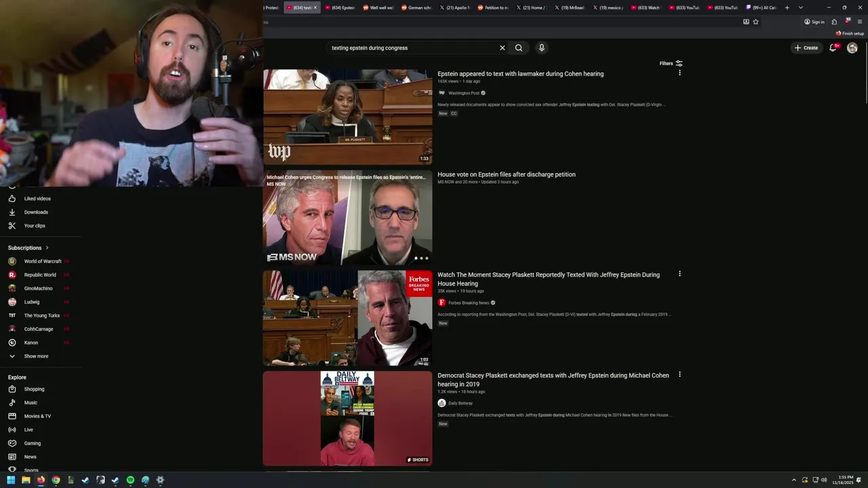
Task: Open 'House vote on Epstein files' title
Action: 507,174
